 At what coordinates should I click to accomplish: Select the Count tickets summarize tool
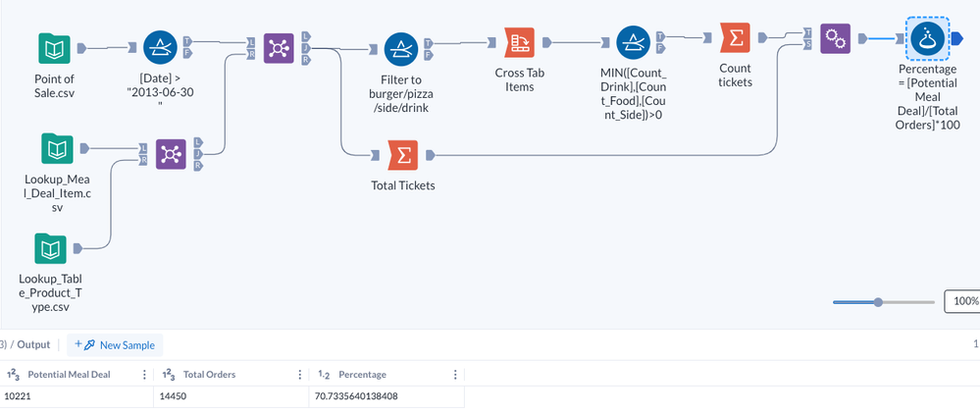(735, 39)
